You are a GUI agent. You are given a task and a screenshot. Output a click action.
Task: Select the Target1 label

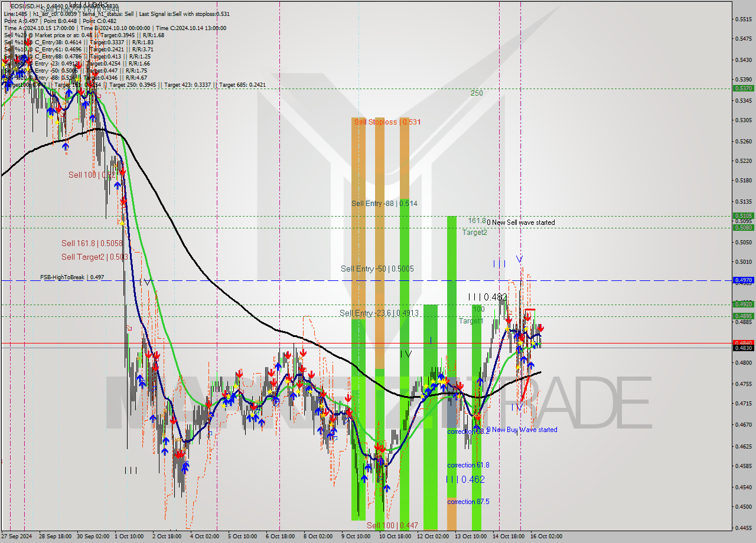click(471, 321)
